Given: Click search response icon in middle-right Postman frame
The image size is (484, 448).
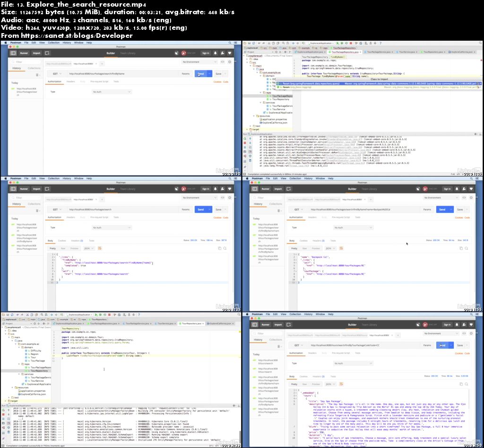Looking at the screenshot, I should point(467,248).
